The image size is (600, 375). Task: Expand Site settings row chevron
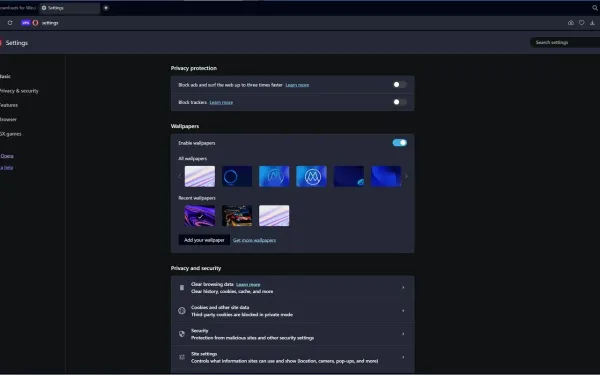point(403,357)
